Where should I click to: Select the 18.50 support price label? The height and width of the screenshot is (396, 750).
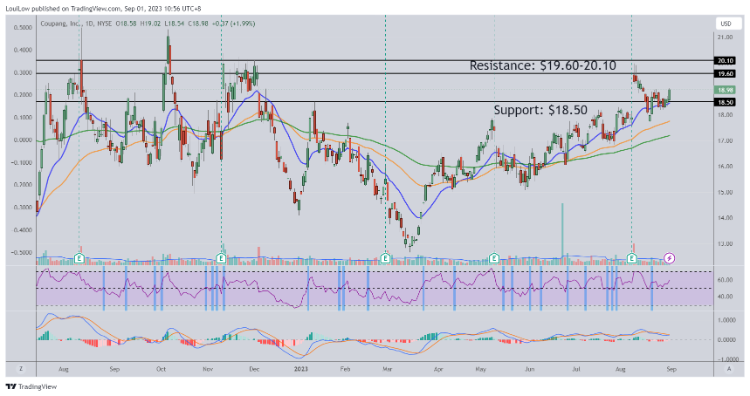point(725,102)
